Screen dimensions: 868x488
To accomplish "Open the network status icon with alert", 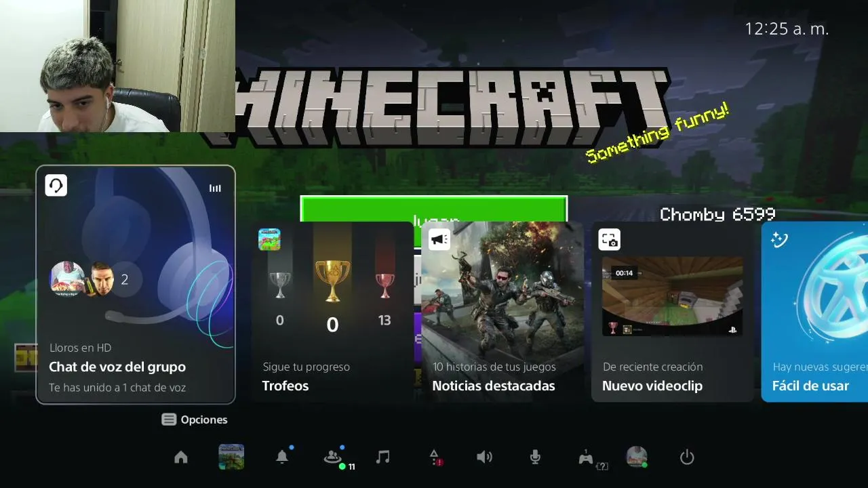I will click(435, 457).
